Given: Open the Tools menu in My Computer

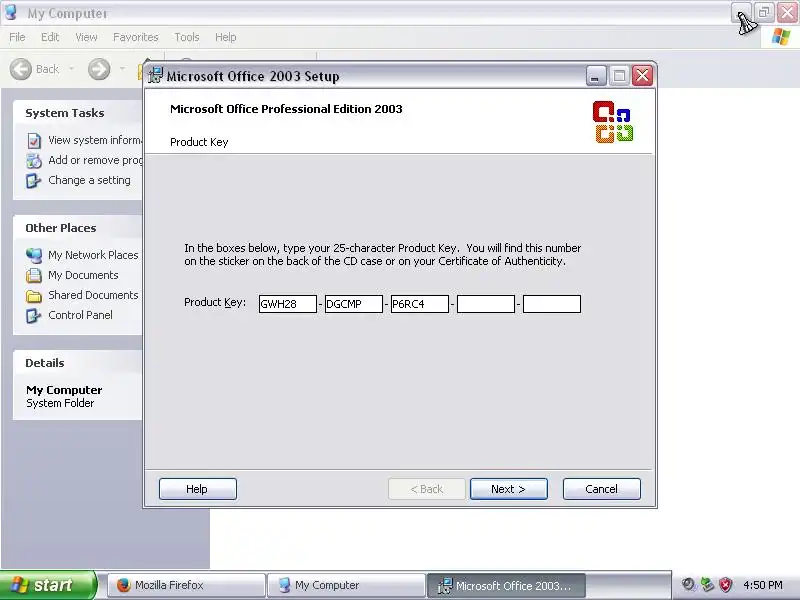Looking at the screenshot, I should point(187,37).
